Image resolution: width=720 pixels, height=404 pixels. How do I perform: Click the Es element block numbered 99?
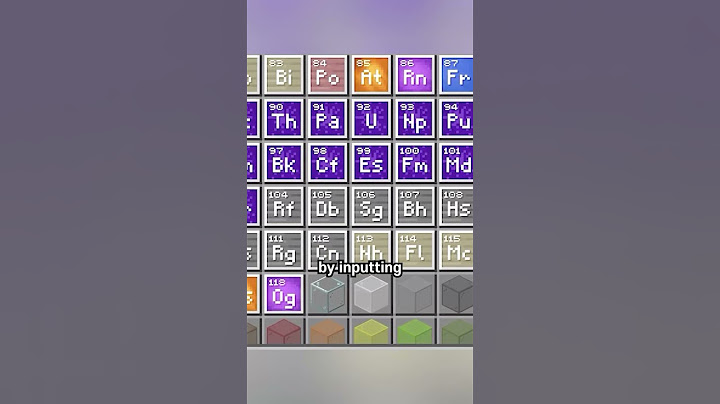tap(371, 163)
